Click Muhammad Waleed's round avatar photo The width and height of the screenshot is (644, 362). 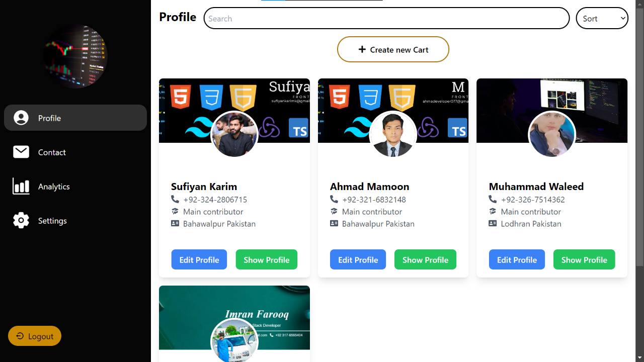(552, 135)
